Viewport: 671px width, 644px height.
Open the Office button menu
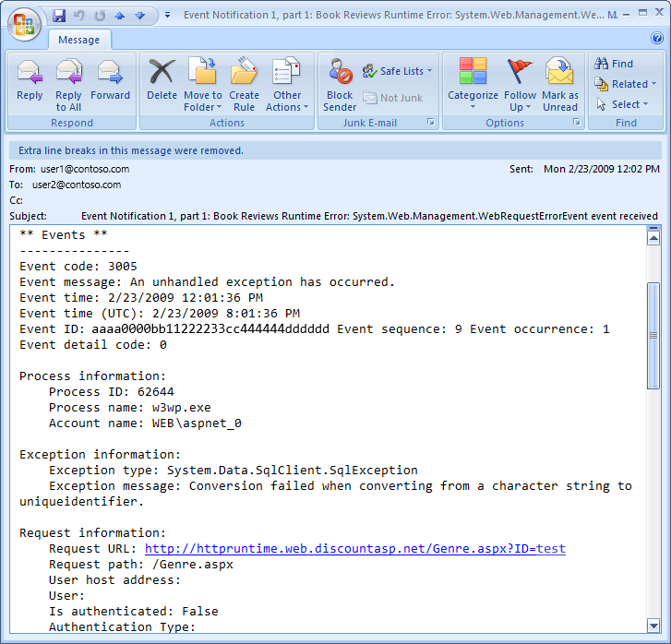point(24,24)
